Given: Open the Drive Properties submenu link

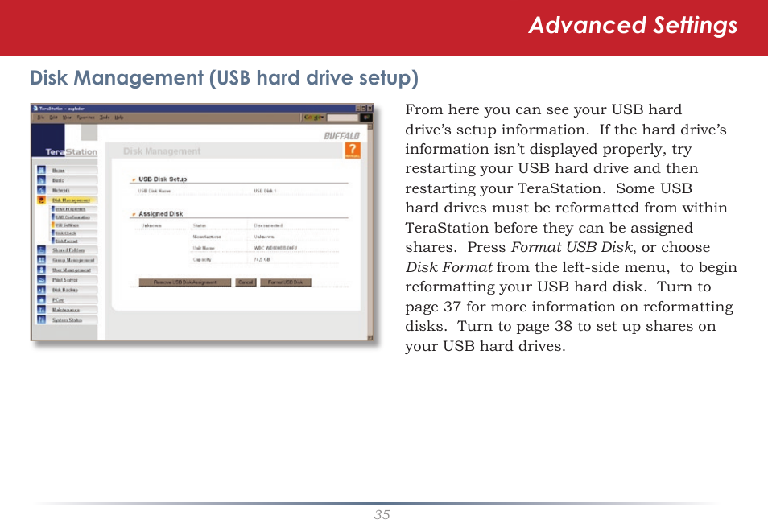Looking at the screenshot, I should point(69,209).
